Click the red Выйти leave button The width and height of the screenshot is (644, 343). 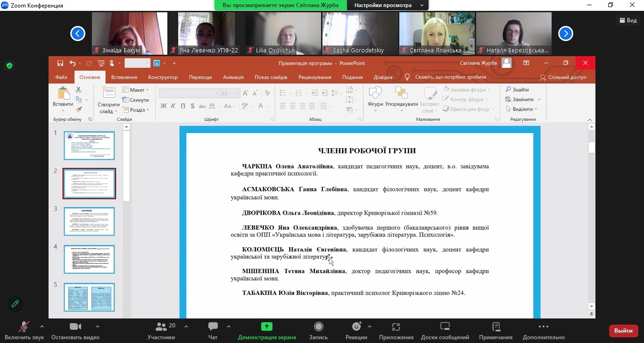pos(624,331)
